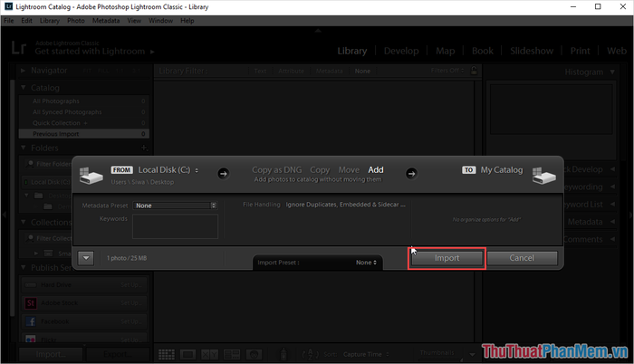Select the Move import method
The width and height of the screenshot is (634, 364).
click(x=349, y=170)
